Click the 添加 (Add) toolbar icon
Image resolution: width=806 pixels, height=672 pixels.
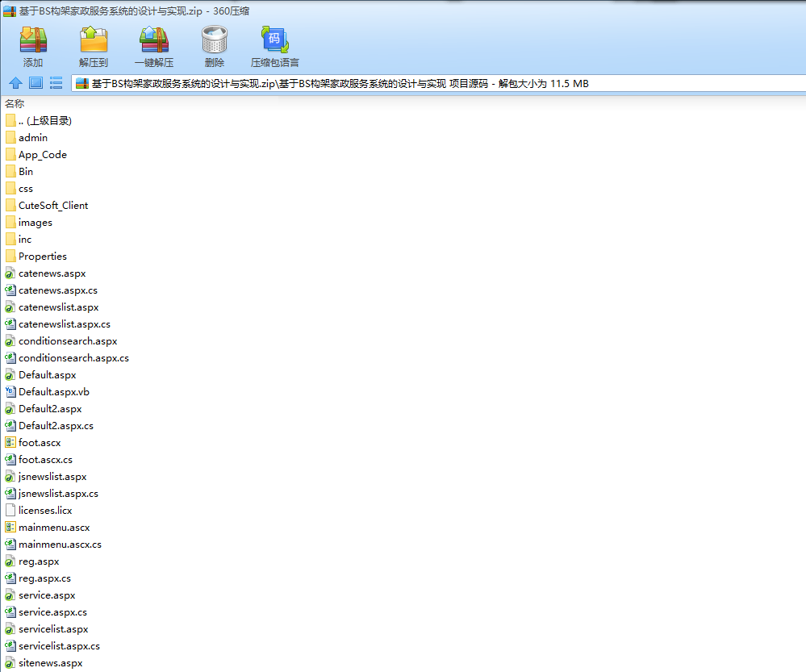[33, 40]
